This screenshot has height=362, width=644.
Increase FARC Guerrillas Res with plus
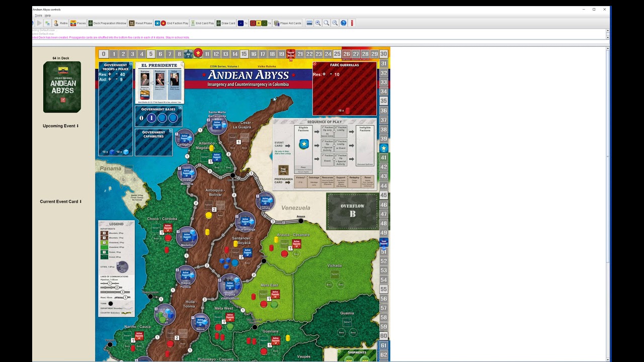(324, 74)
